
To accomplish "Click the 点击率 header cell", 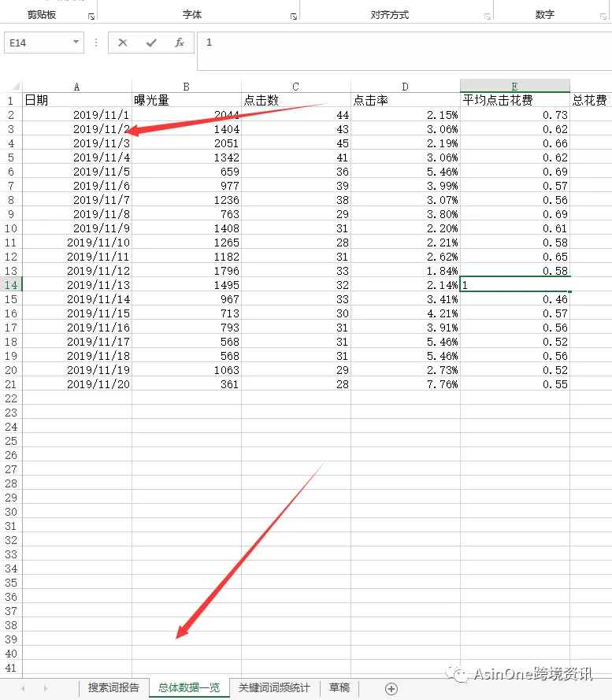I will 405,101.
